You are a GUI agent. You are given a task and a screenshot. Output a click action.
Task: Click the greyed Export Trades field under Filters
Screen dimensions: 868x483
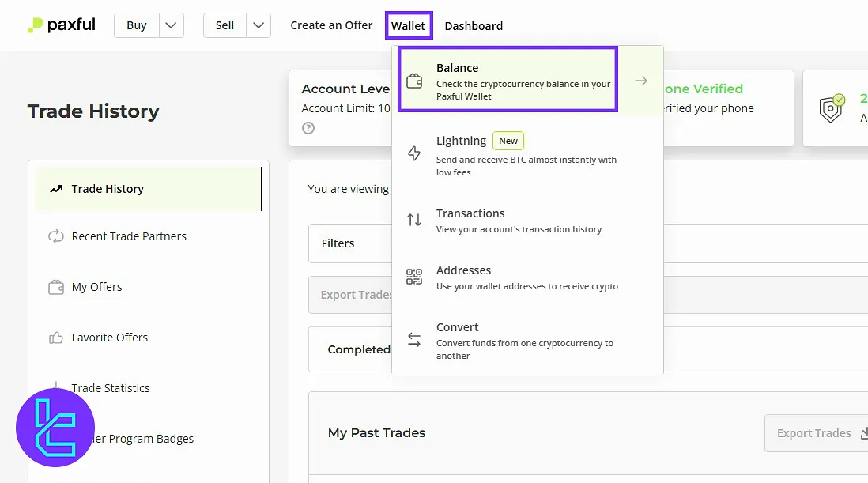350,295
